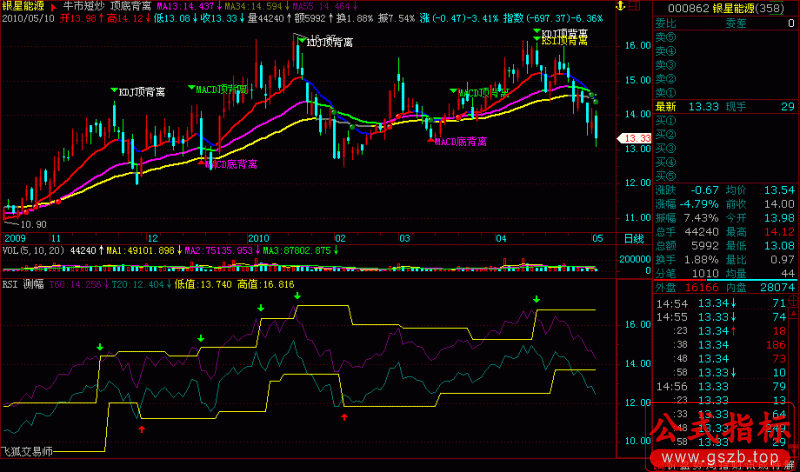Click the rightmost green down arrow in RSI panel
The width and height of the screenshot is (800, 472).
pos(537,299)
